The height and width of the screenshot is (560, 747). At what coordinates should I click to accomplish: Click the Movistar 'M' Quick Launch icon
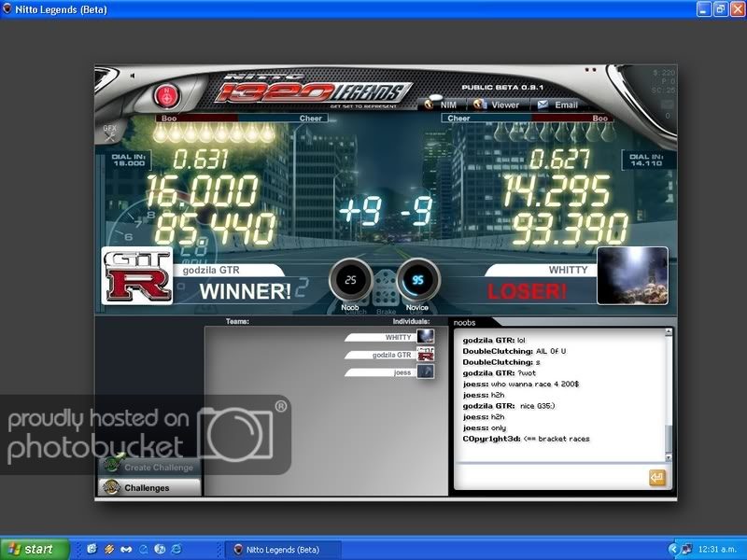point(126,549)
